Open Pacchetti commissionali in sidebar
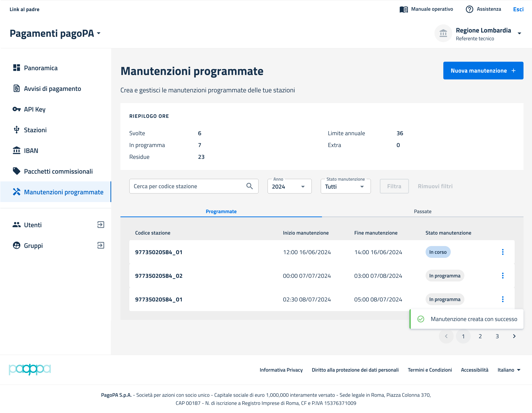 click(x=58, y=171)
